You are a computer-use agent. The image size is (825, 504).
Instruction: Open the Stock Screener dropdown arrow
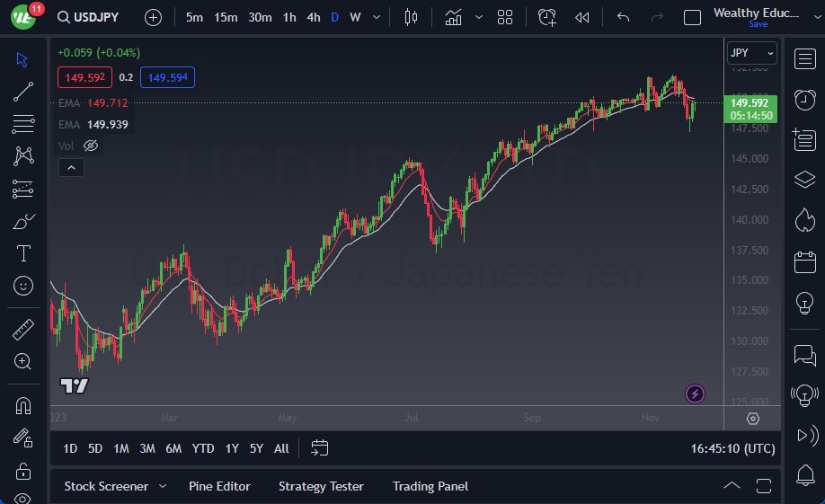click(163, 486)
